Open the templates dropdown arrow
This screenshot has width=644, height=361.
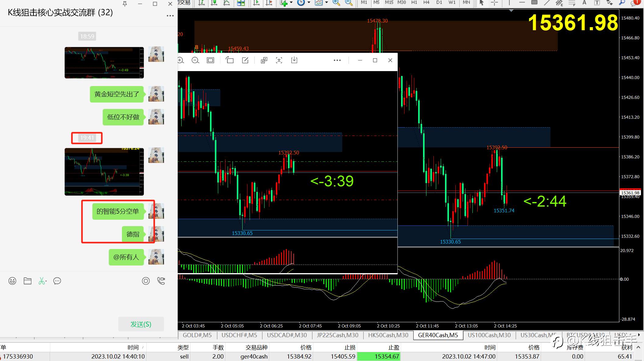(x=326, y=3)
